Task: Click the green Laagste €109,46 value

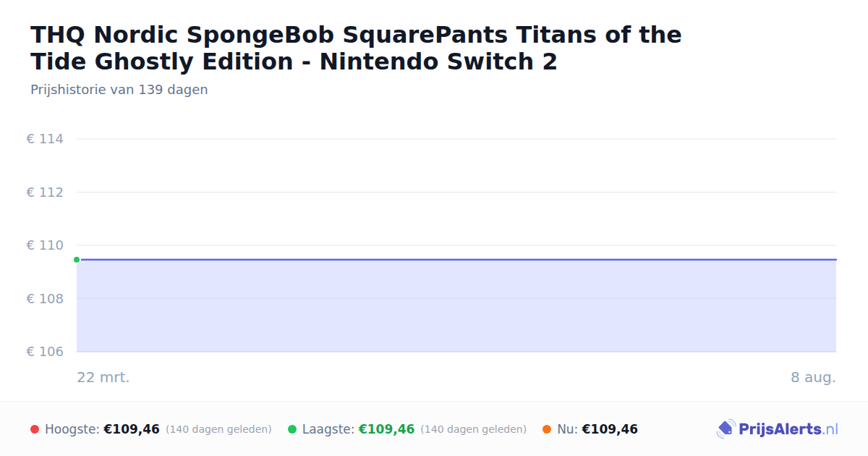Action: click(x=386, y=429)
